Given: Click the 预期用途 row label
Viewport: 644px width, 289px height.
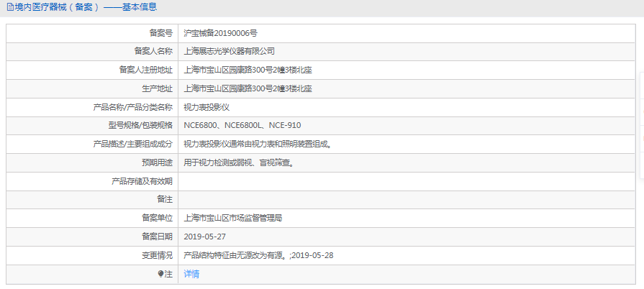Looking at the screenshot, I should pyautogui.click(x=158, y=163).
